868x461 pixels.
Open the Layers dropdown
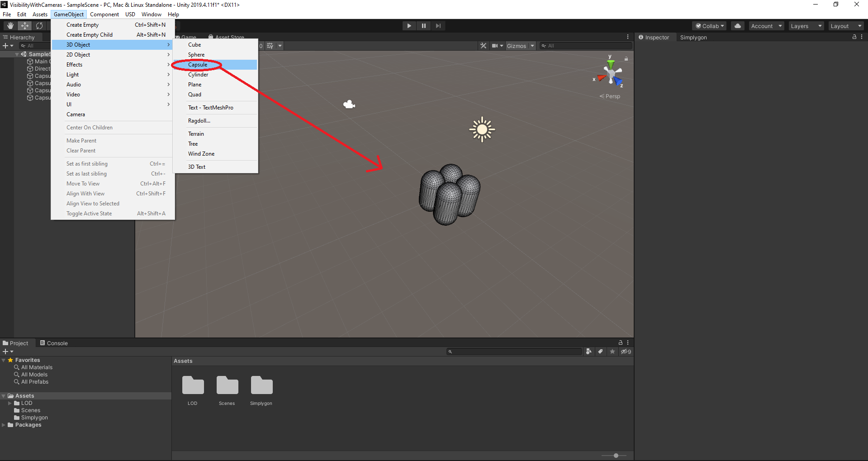806,26
